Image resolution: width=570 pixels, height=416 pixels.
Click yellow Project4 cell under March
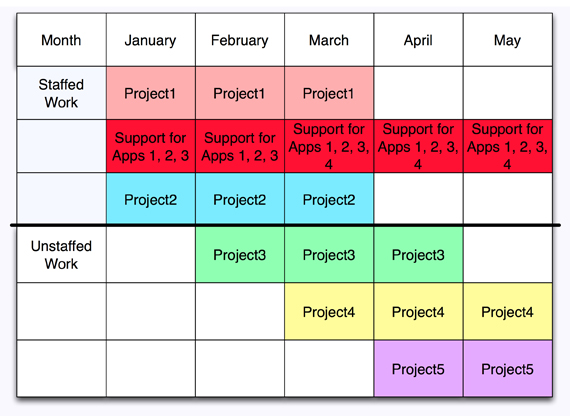click(329, 312)
